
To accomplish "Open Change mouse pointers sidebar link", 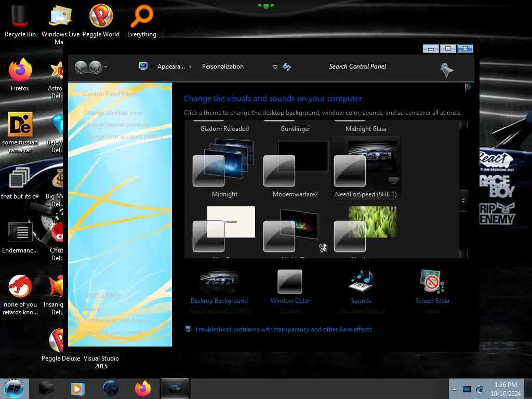I will 116,125.
